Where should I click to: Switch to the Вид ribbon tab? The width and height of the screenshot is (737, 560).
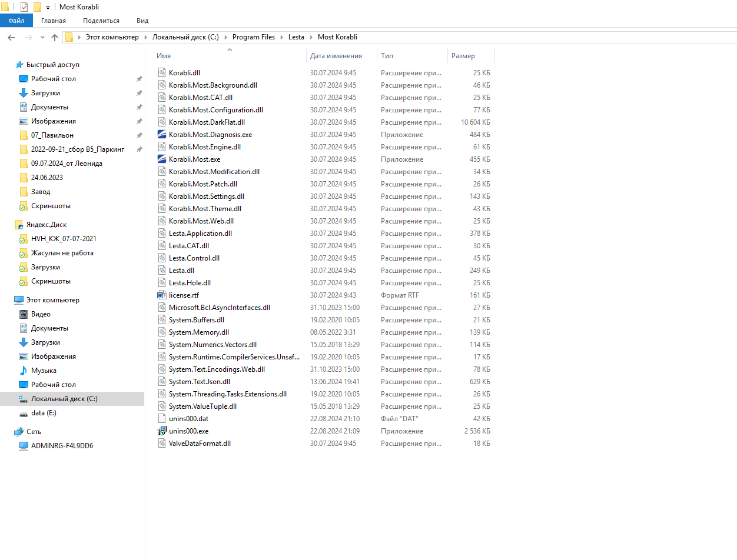[x=142, y=21]
